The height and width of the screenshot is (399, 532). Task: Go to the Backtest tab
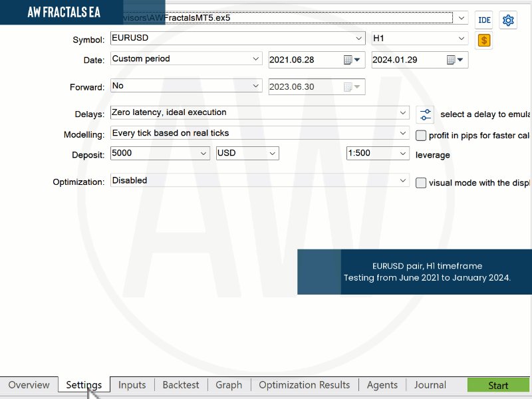pos(181,385)
